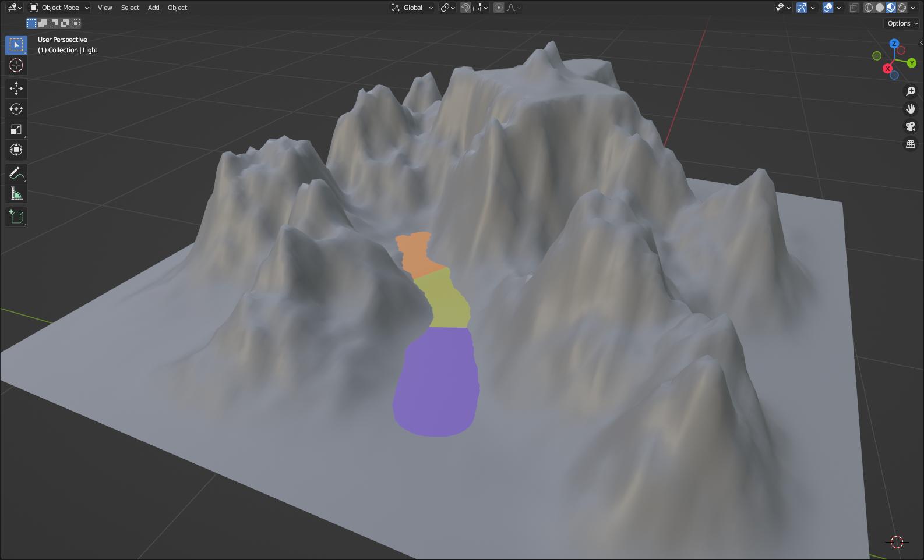Toggle snapping magnet button
The width and height of the screenshot is (924, 560).
pos(465,8)
